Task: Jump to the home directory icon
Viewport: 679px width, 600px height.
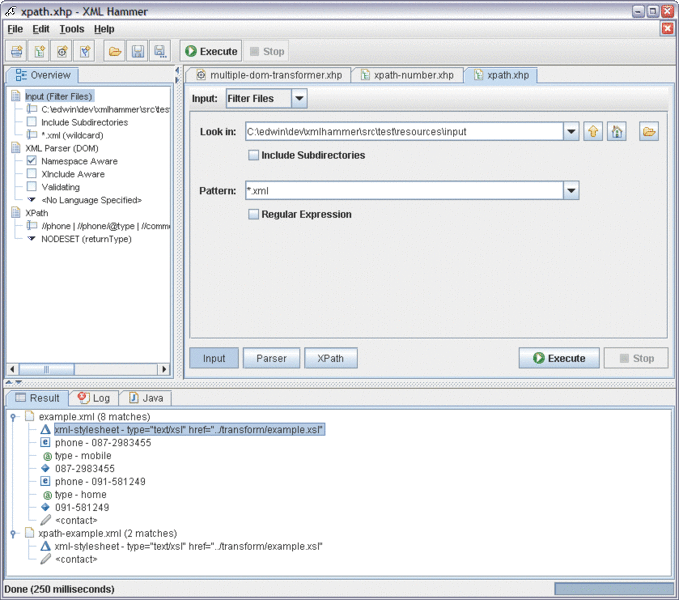Action: pos(617,131)
